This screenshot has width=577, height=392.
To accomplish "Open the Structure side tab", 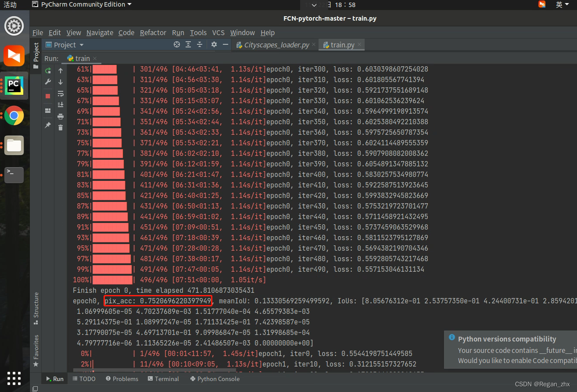I will coord(36,308).
